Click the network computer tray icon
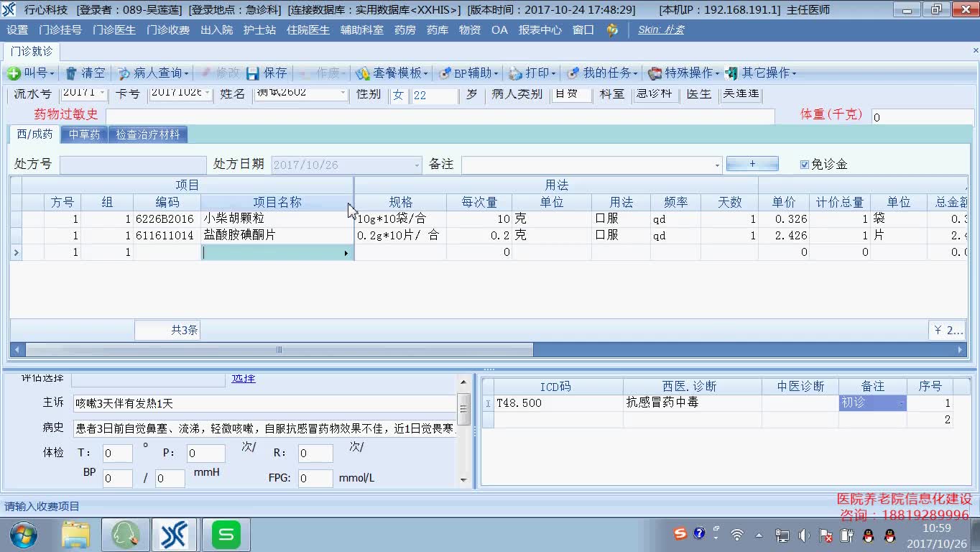The height and width of the screenshot is (552, 980). click(x=782, y=535)
